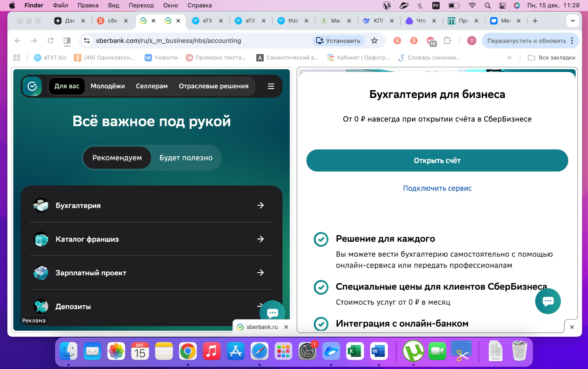Open the Переход menu in menu bar
Image resolution: width=588 pixels, height=369 pixels.
141,5
